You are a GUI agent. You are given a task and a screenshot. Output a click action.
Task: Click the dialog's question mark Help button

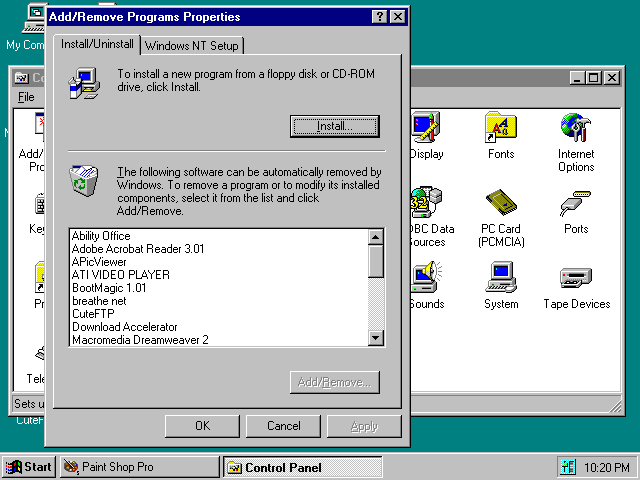[x=380, y=17]
